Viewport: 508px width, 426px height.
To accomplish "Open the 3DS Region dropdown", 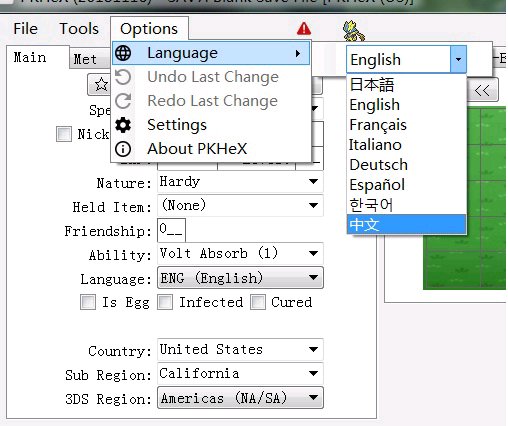I will [240, 398].
